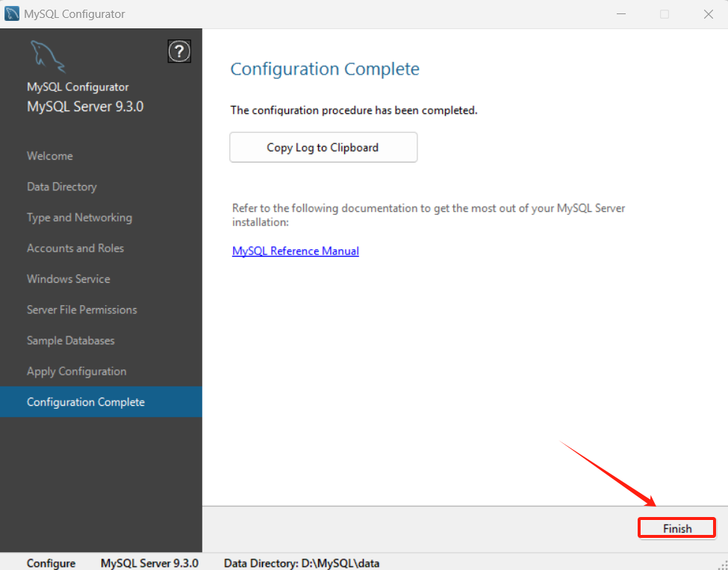Image resolution: width=728 pixels, height=570 pixels.
Task: Open the Type and Networking step
Action: pyautogui.click(x=79, y=218)
